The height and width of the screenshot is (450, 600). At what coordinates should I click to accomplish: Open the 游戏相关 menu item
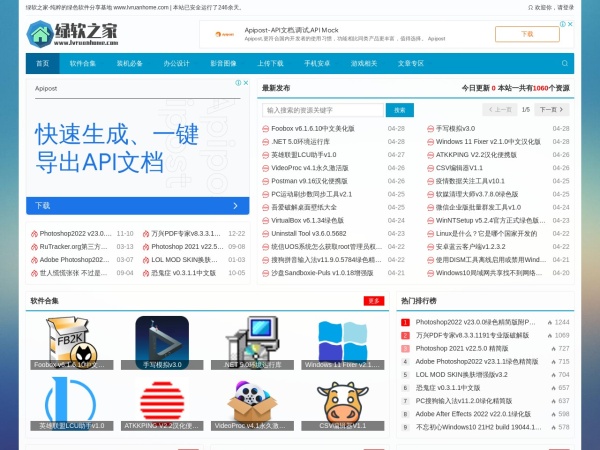click(x=364, y=64)
